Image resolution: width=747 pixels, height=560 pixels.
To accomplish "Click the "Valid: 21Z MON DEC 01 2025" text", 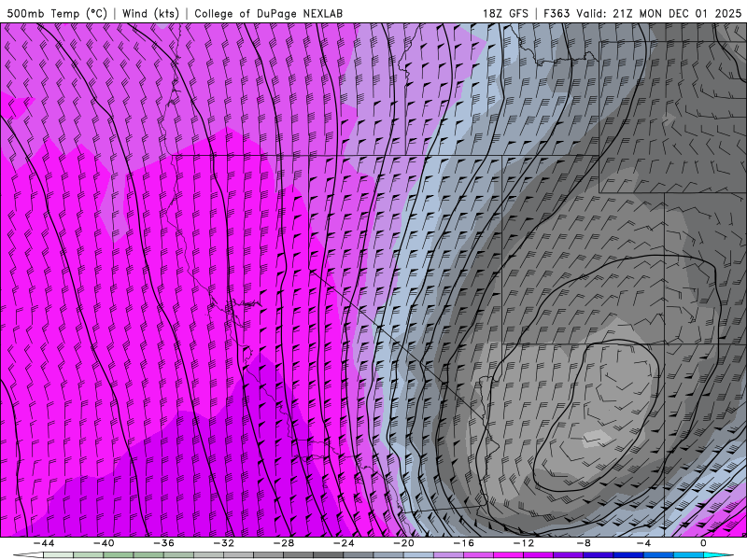I will click(x=658, y=14).
